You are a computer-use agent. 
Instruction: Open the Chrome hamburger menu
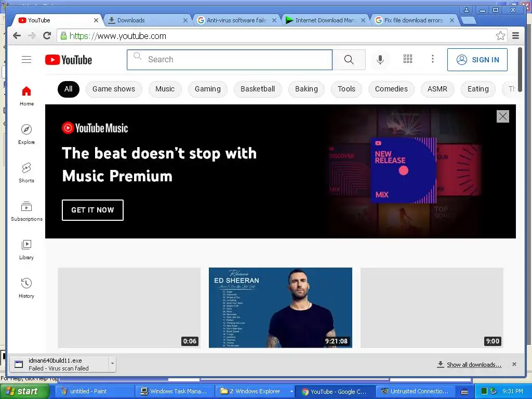(516, 36)
